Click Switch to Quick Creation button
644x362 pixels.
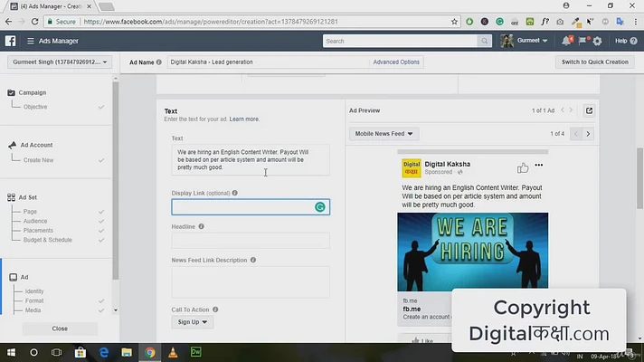pos(595,62)
